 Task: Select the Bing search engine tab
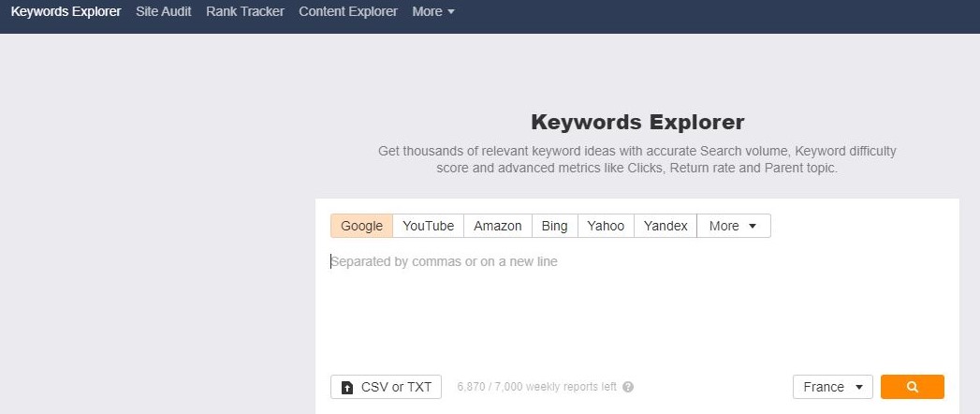(554, 226)
